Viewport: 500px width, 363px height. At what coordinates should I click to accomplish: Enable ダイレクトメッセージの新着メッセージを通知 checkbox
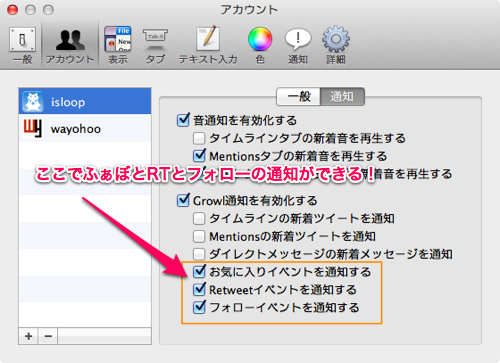point(199,254)
